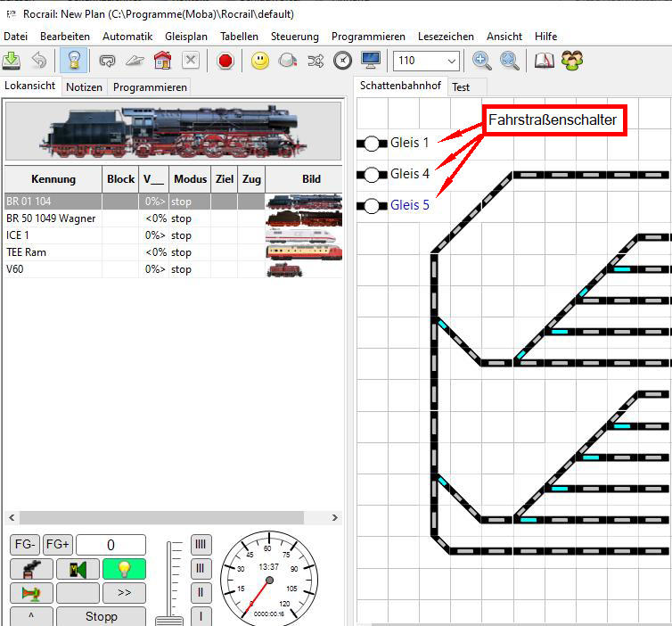Switch to the Programmieren tab
The image size is (672, 626).
coord(150,87)
